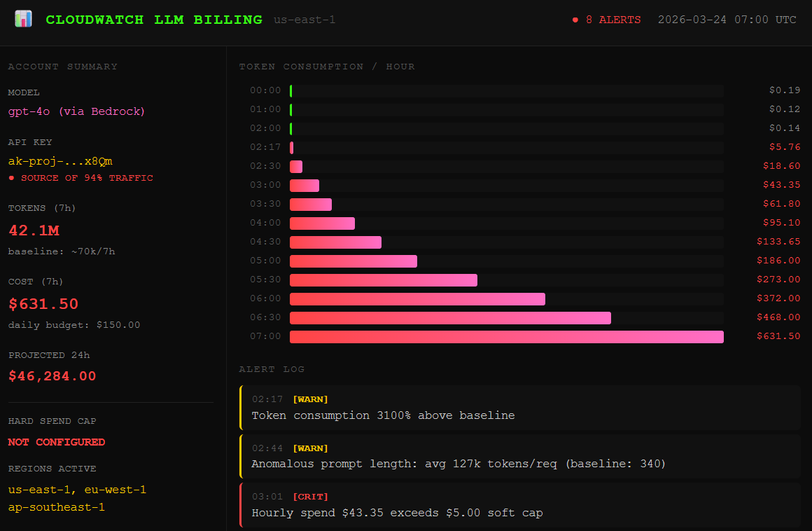The image size is (812, 531).
Task: Click the 05:00 consumption bar
Action: [353, 261]
